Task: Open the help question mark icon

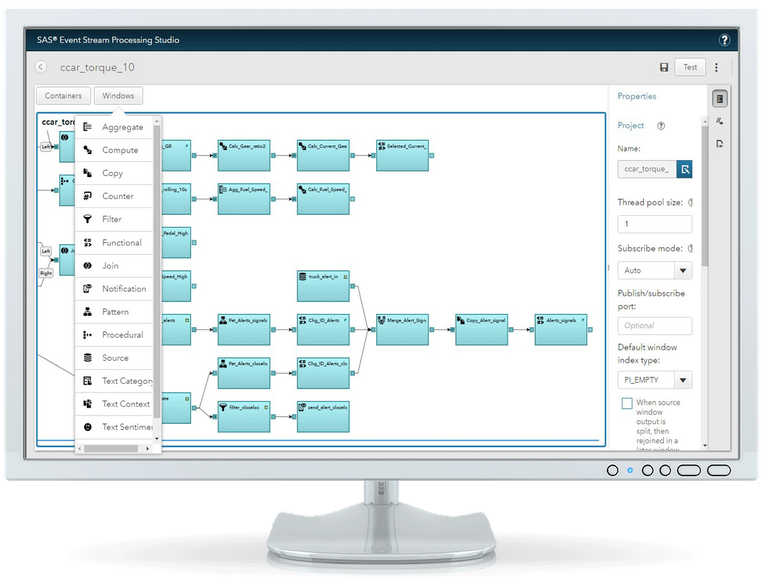Action: click(724, 40)
